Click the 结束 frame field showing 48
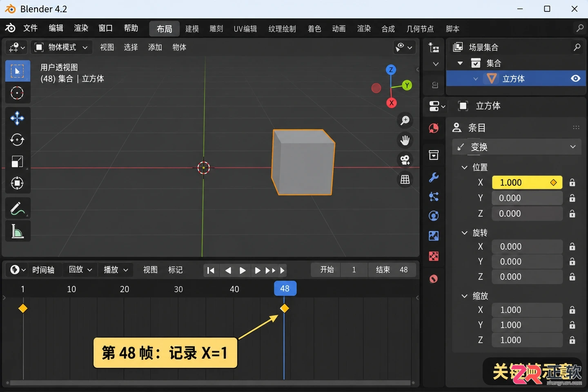This screenshot has width=588, height=392. (x=392, y=269)
